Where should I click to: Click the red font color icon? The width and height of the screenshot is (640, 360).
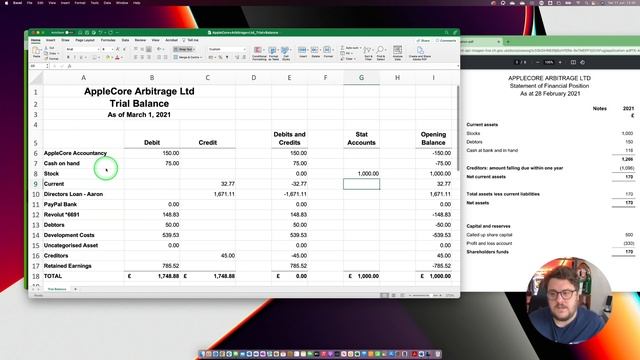tap(117, 58)
